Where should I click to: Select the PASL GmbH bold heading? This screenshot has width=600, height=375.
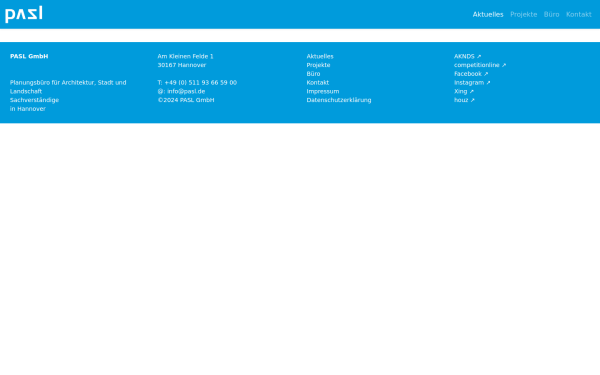[x=29, y=56]
